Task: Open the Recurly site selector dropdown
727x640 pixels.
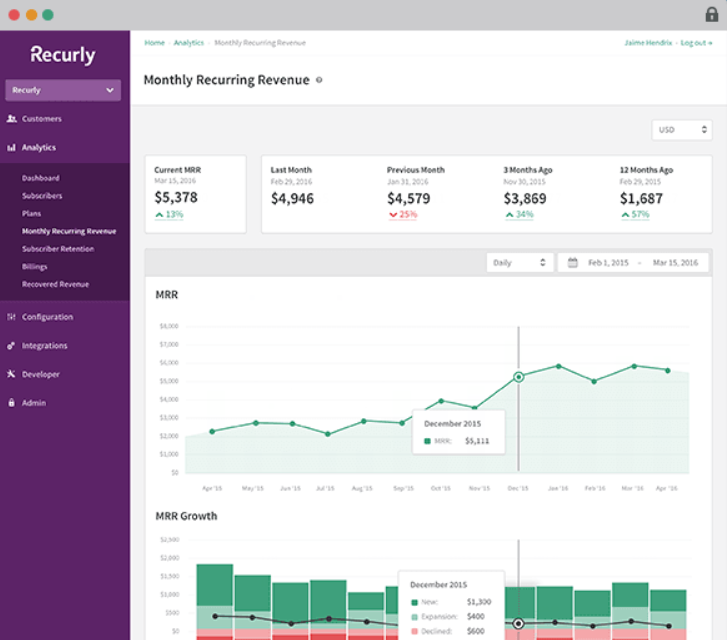Action: click(x=63, y=90)
